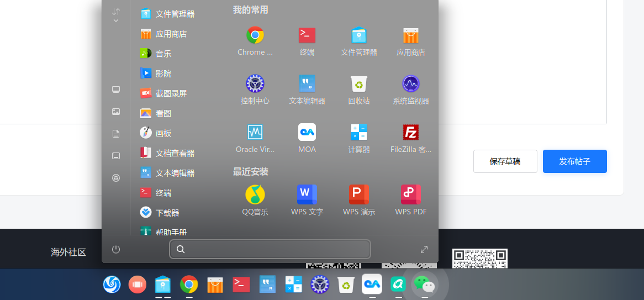Open 计算器 in the launcher grid

pos(359,138)
